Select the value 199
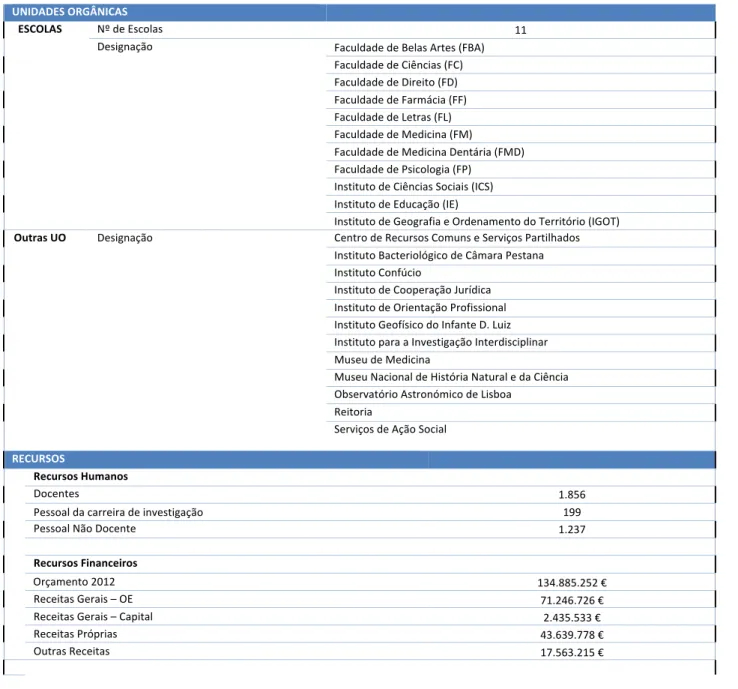Viewport: 738px width, 689px height. tap(572, 512)
